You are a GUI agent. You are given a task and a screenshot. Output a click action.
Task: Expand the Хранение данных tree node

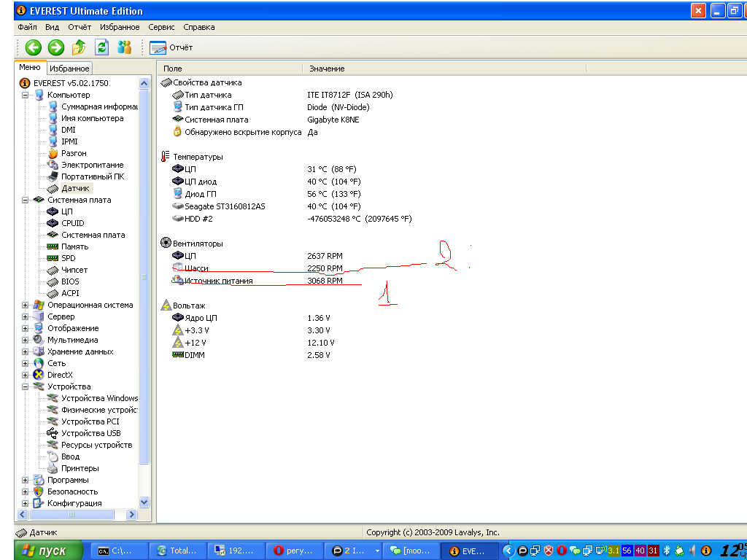(x=25, y=352)
